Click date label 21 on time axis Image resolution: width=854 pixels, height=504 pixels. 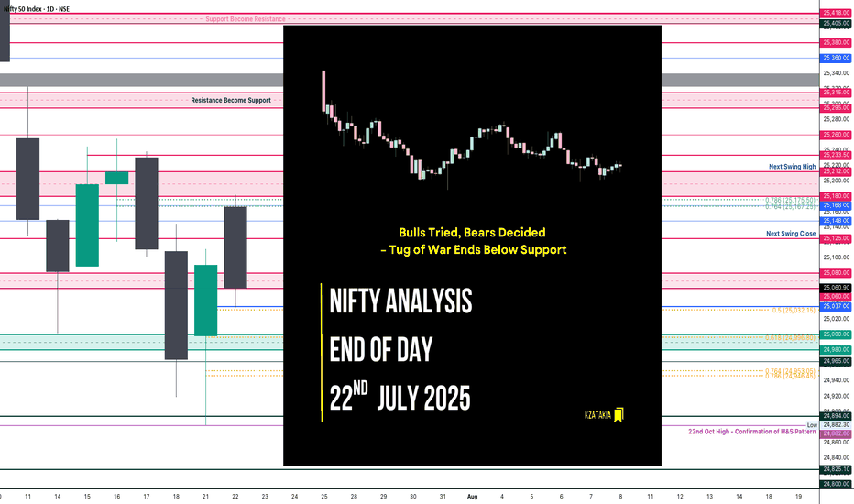pyautogui.click(x=205, y=497)
